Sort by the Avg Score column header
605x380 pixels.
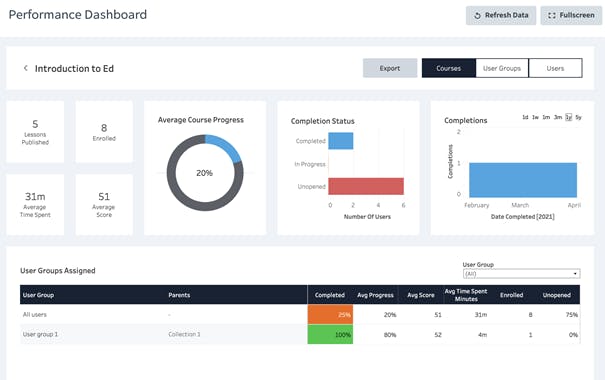(421, 295)
